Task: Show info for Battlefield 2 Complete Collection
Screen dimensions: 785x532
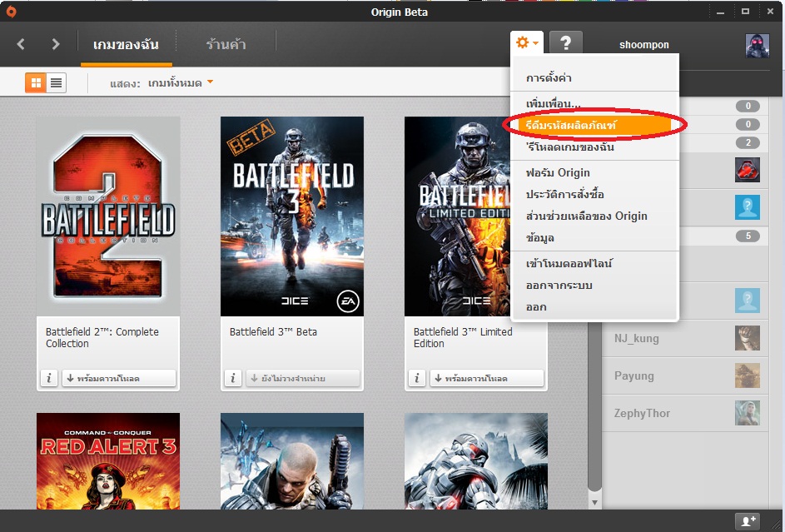Action: tap(48, 378)
